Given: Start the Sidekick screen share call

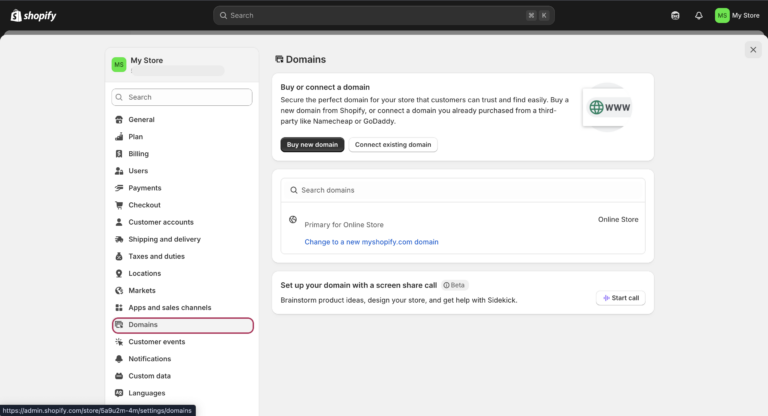Looking at the screenshot, I should point(621,298).
